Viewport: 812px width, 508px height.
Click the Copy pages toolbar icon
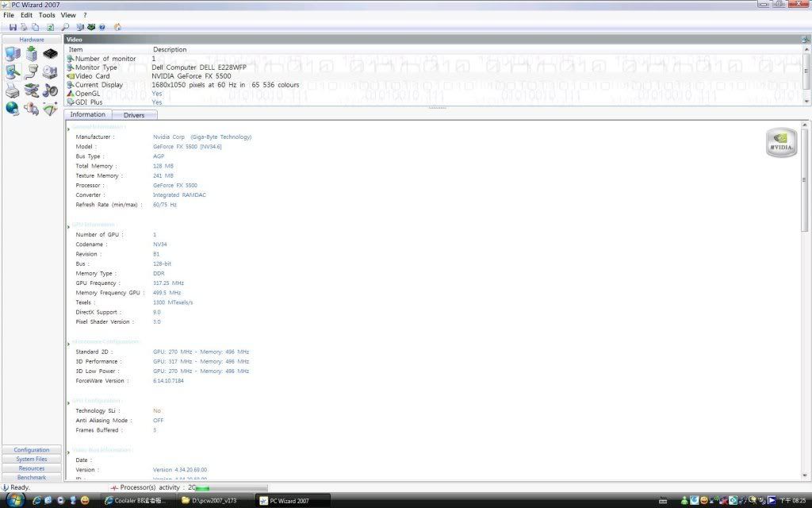pos(35,27)
